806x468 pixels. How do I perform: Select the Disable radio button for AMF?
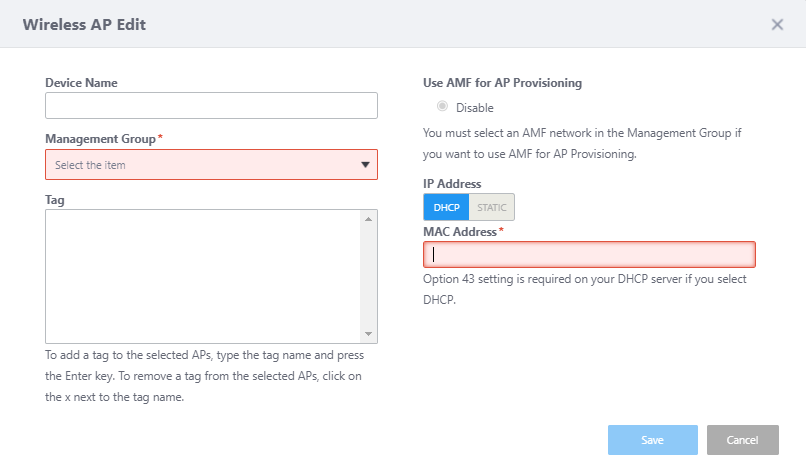click(442, 107)
